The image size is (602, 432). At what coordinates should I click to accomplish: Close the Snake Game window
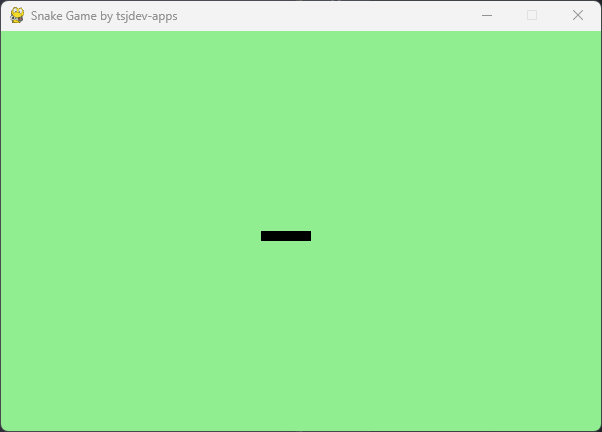coord(577,15)
